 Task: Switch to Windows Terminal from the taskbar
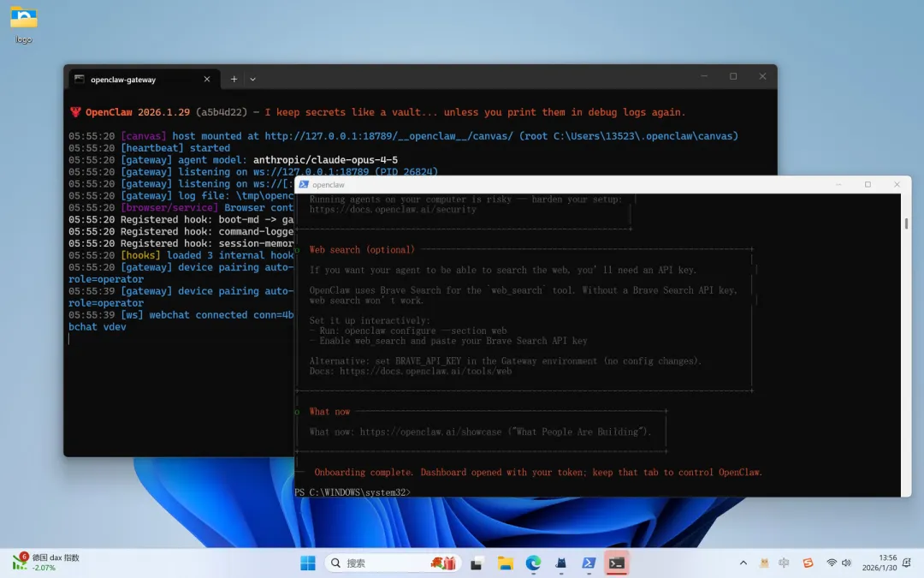click(x=617, y=563)
